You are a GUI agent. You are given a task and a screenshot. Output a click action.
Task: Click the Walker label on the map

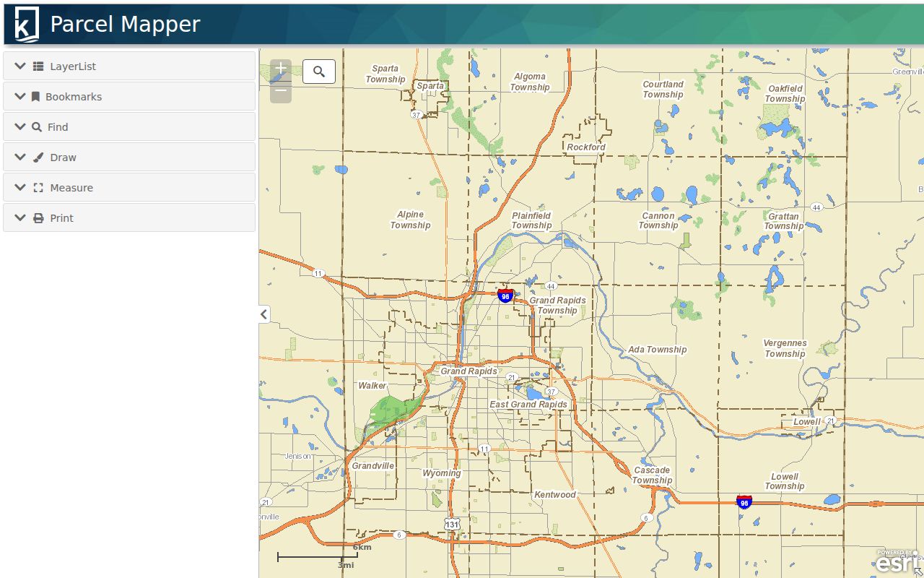point(372,386)
